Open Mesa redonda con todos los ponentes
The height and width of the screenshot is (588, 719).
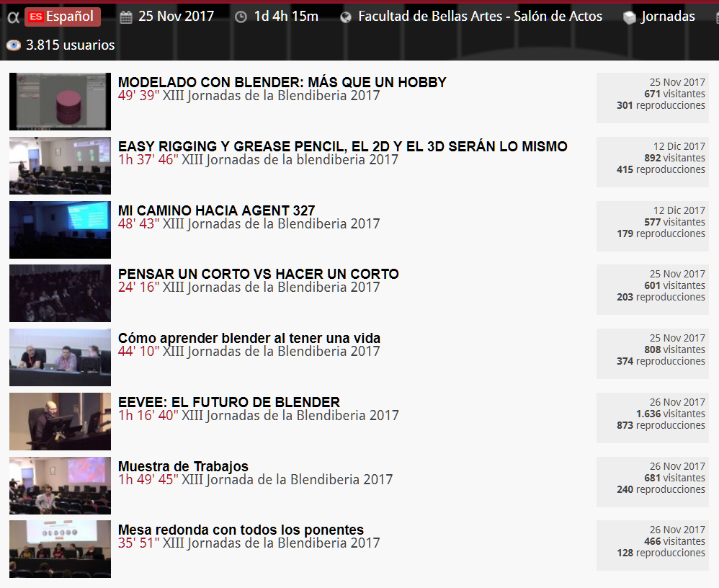point(241,530)
